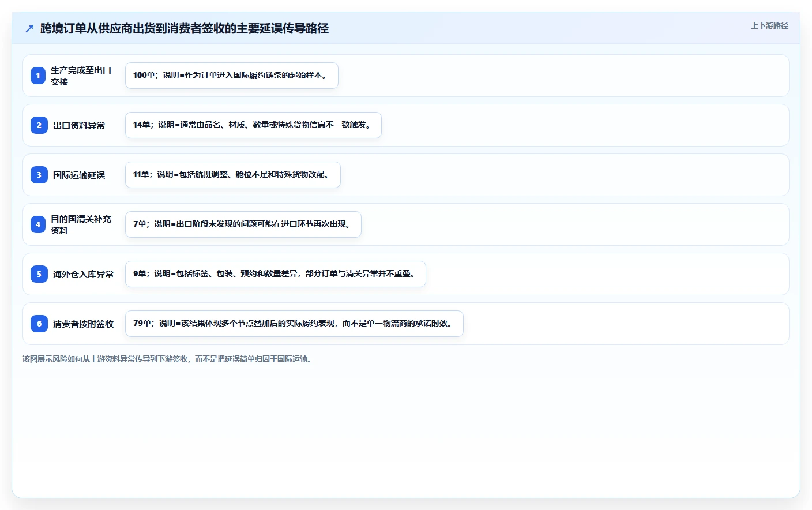Click the arrow icon beside the title
Viewport: 812px width, 510px height.
click(29, 28)
